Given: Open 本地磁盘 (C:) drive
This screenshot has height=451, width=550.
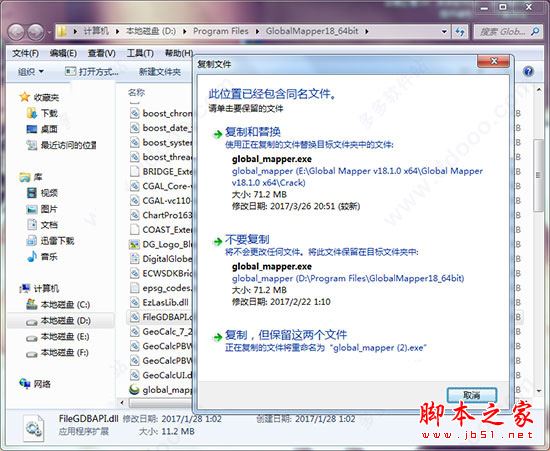Looking at the screenshot, I should 58,304.
